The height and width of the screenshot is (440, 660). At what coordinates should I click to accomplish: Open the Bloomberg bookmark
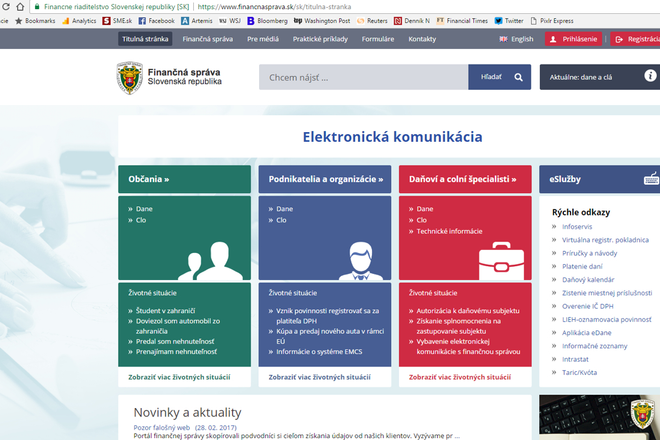click(x=267, y=21)
